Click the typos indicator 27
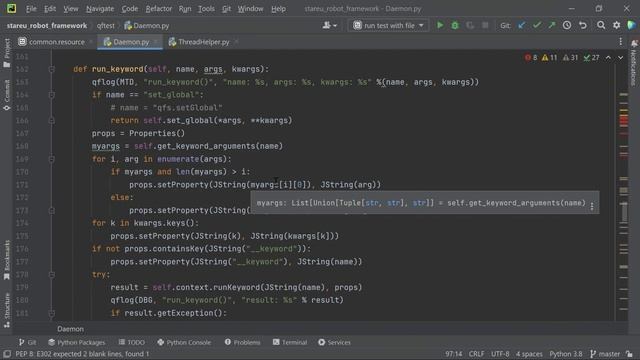Viewport: 640px width, 360px height. pos(591,58)
